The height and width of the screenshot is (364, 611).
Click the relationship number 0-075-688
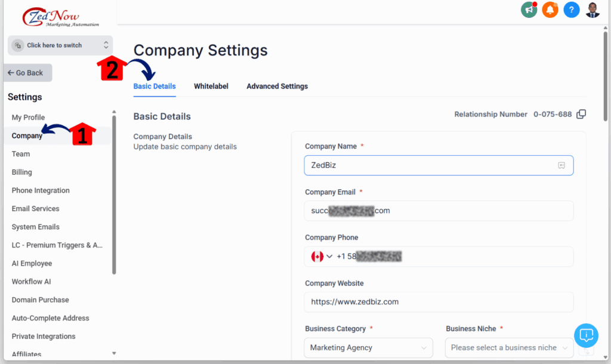click(553, 114)
